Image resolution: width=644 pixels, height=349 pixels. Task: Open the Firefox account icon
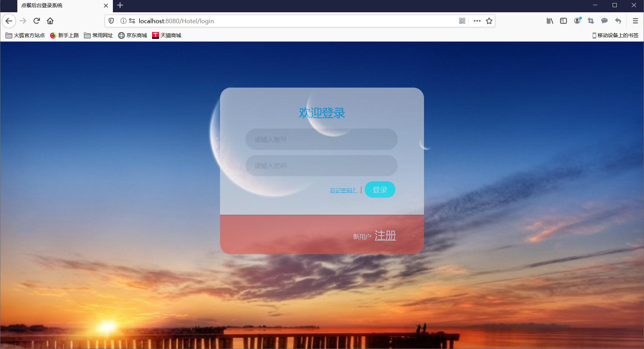pyautogui.click(x=577, y=21)
